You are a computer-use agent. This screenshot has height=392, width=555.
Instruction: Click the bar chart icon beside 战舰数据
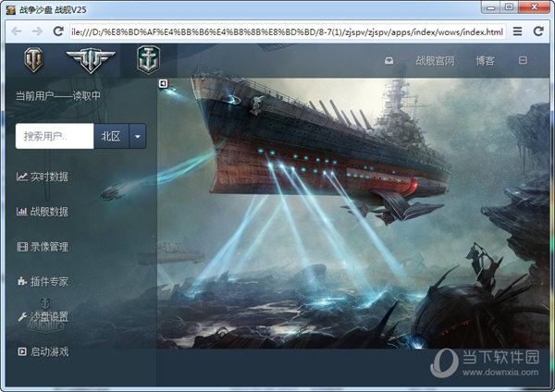tap(22, 212)
